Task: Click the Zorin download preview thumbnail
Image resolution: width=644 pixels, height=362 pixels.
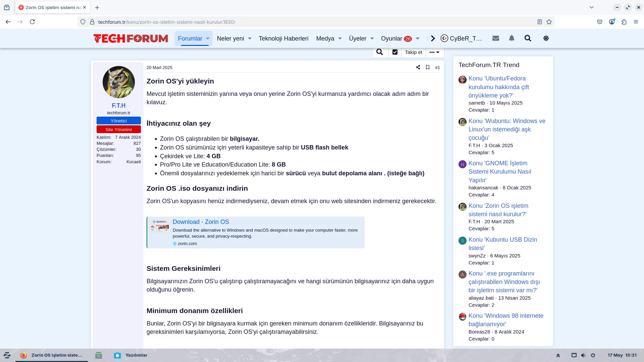Action: (160, 226)
